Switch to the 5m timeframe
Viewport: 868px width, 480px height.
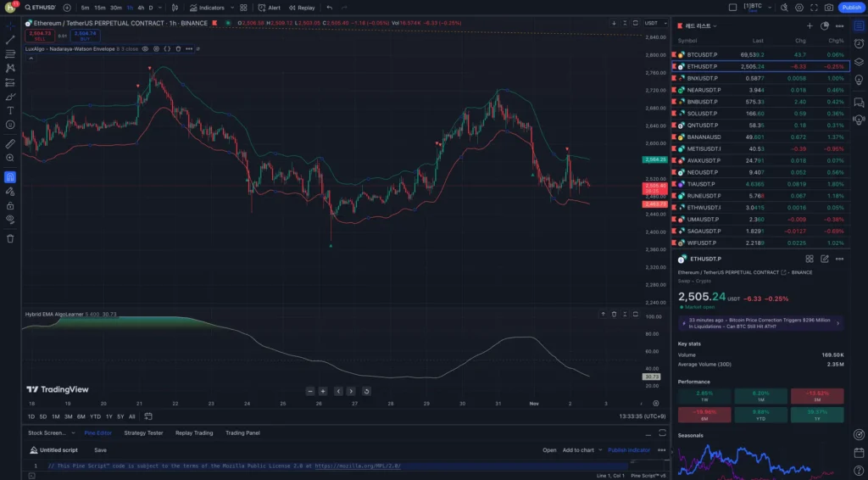point(85,8)
